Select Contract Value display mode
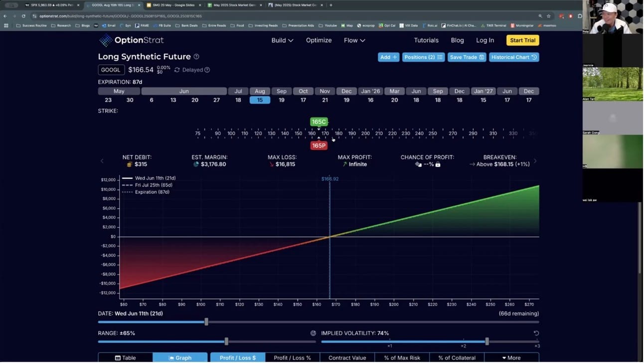The image size is (644, 363). [x=347, y=358]
